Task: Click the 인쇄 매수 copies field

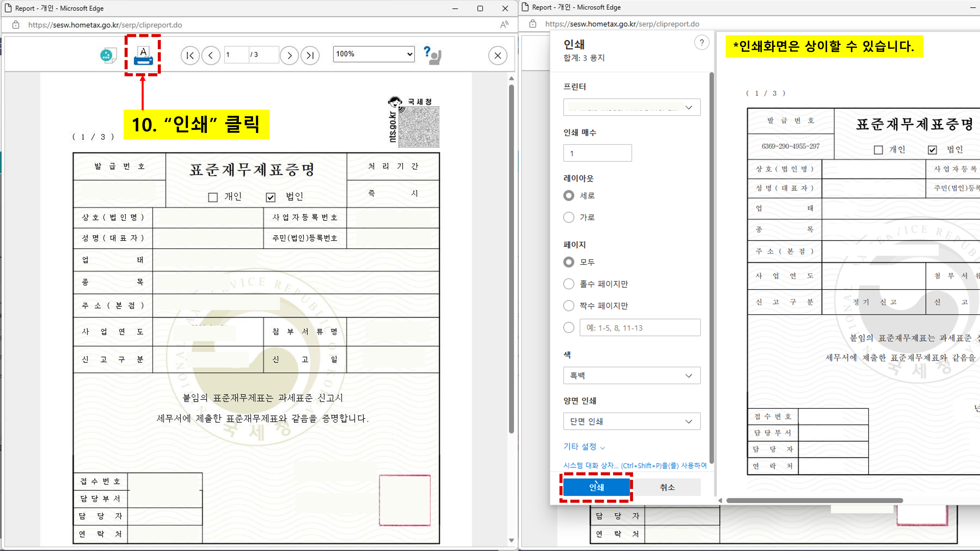Action: pyautogui.click(x=597, y=153)
